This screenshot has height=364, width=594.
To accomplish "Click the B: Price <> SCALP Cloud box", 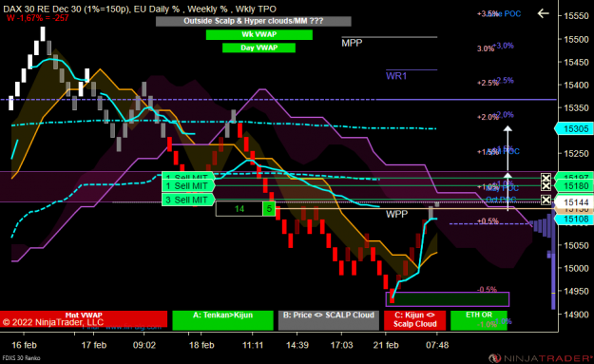I will [x=329, y=320].
